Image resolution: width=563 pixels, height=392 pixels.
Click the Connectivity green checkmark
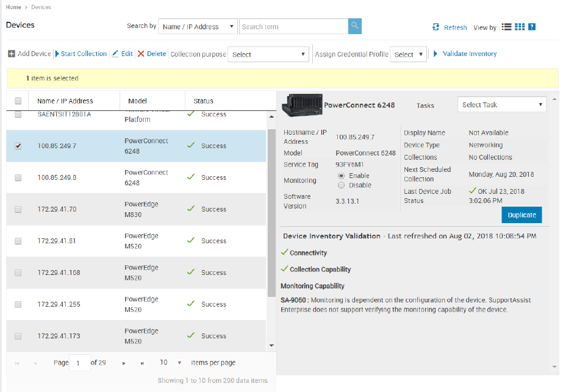284,252
